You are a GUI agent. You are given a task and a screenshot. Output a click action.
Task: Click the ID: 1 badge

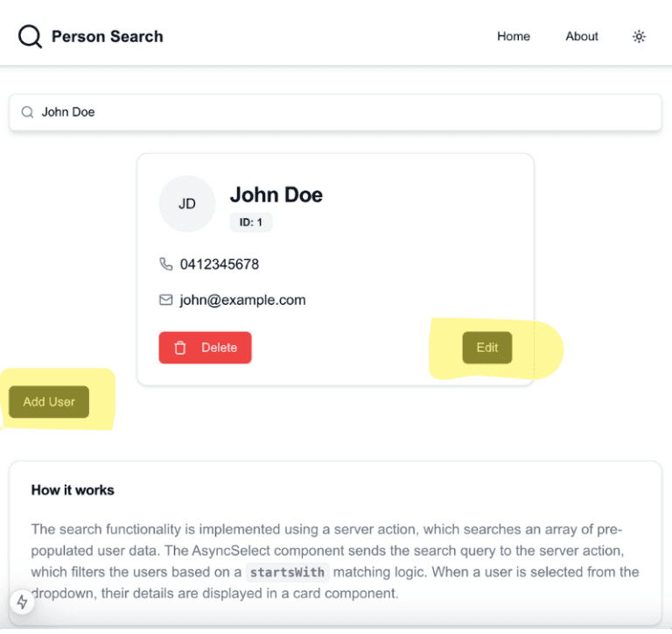pos(251,222)
